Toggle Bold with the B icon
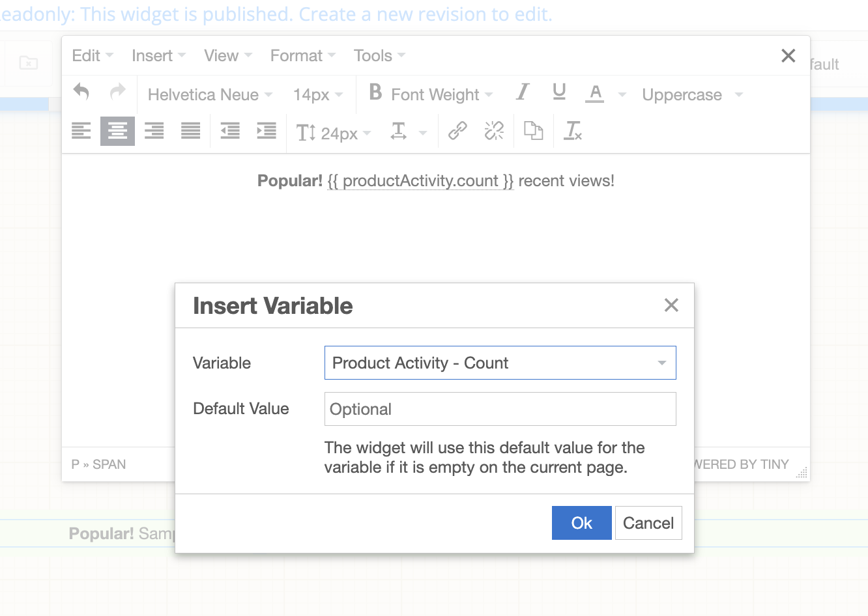 click(x=375, y=94)
